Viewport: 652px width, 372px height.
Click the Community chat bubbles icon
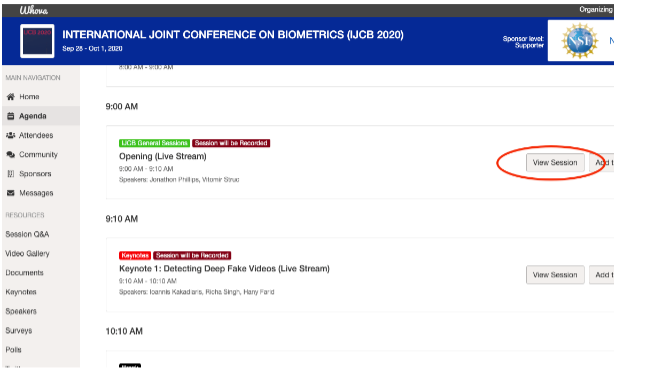pyautogui.click(x=10, y=155)
